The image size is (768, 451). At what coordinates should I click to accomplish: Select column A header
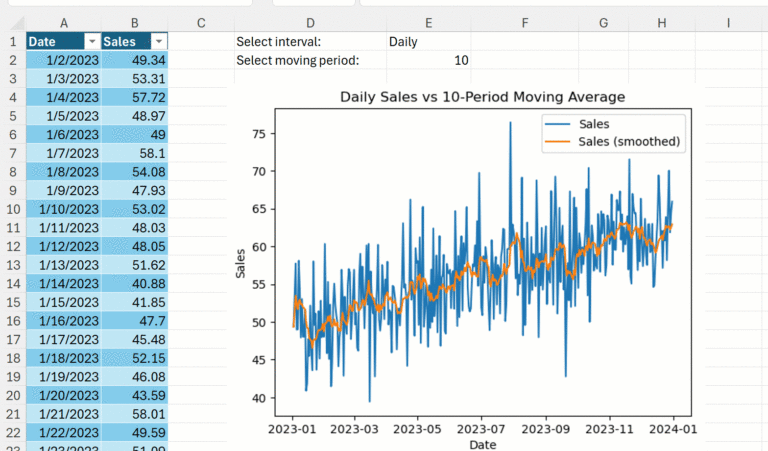(x=64, y=22)
